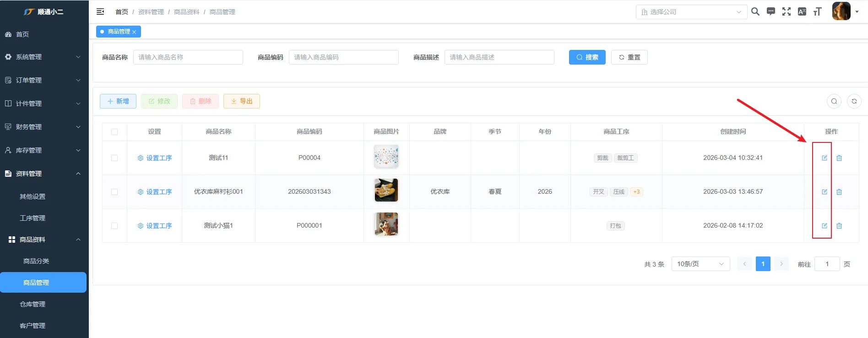Click the 商品名称 search input field
The width and height of the screenshot is (868, 338).
[x=188, y=57]
